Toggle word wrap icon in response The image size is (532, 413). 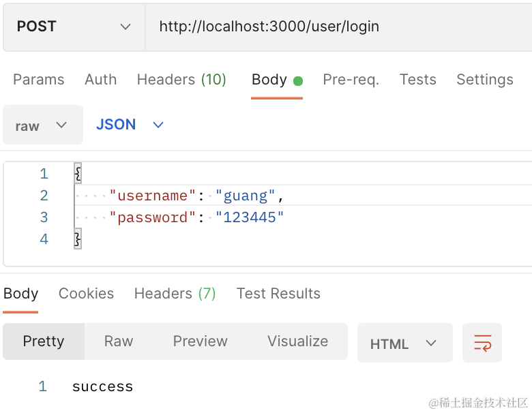point(482,343)
